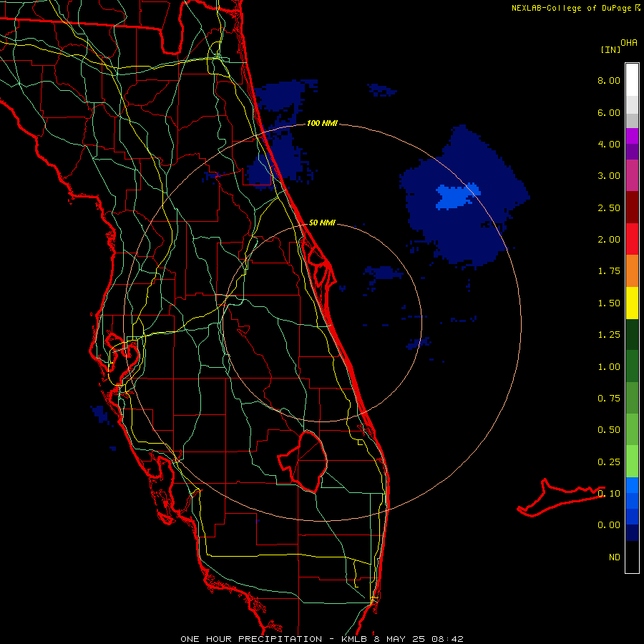Click the 0.75 legend value
The image size is (644, 644).
[609, 399]
